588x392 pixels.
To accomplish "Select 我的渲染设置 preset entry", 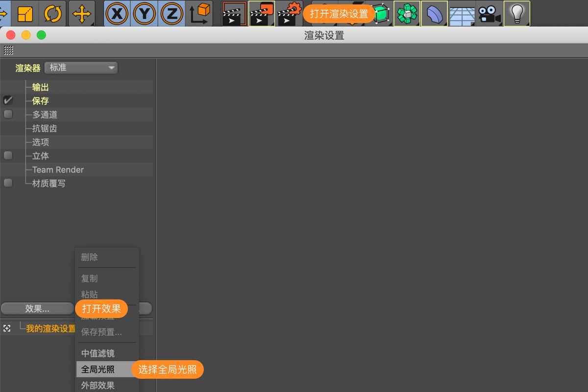I will pyautogui.click(x=51, y=328).
